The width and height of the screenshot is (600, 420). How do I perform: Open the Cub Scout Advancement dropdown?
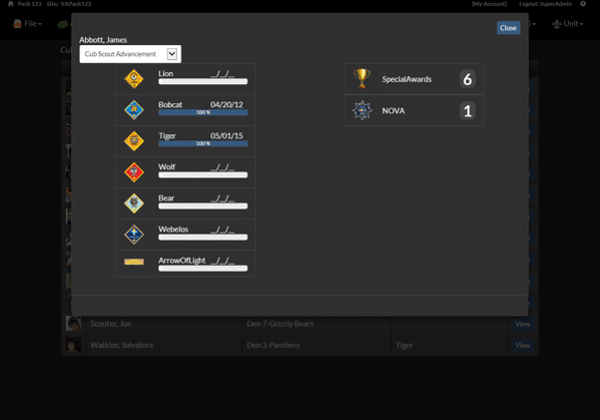(x=130, y=54)
